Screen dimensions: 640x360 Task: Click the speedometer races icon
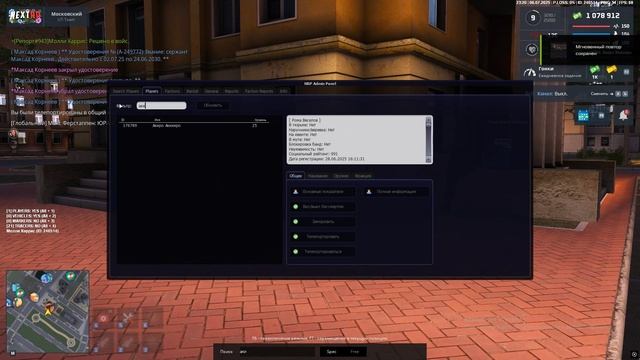click(529, 73)
